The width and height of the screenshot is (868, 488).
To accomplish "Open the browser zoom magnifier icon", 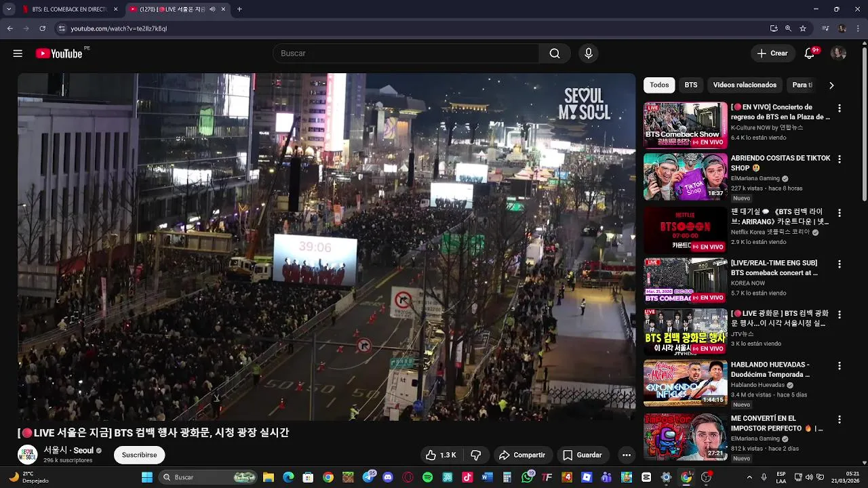I will point(788,28).
